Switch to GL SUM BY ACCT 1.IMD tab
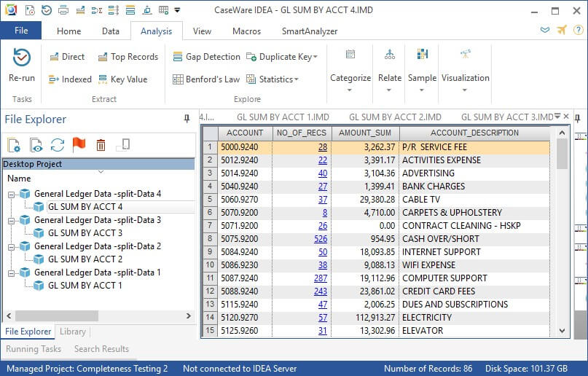The height and width of the screenshot is (376, 588). pyautogui.click(x=283, y=117)
